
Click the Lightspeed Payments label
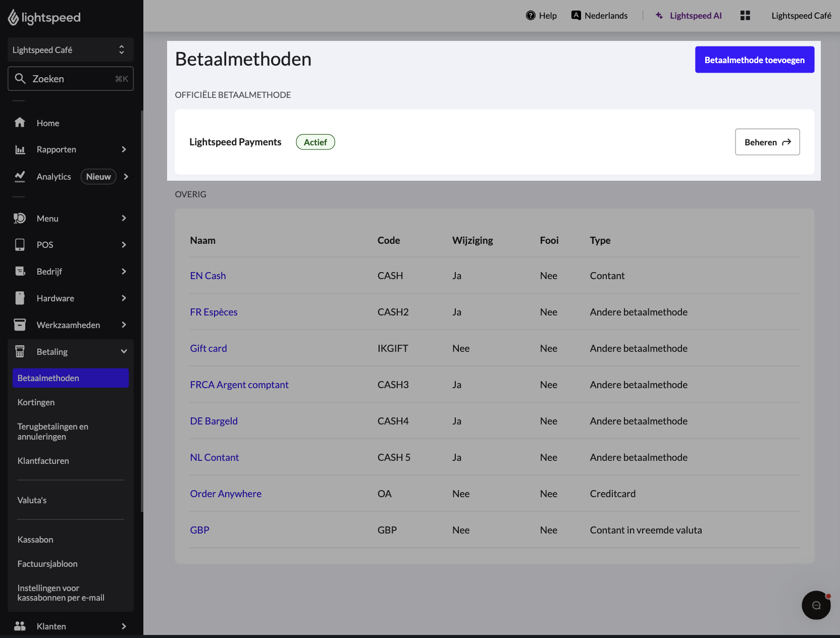coord(235,142)
